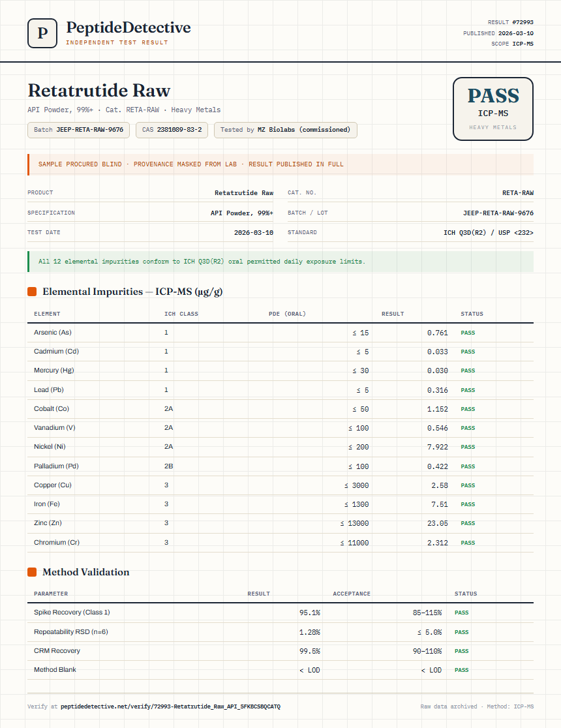Click the Nickel result value 7.922
Viewport: 561px width, 728px height.
(x=438, y=447)
